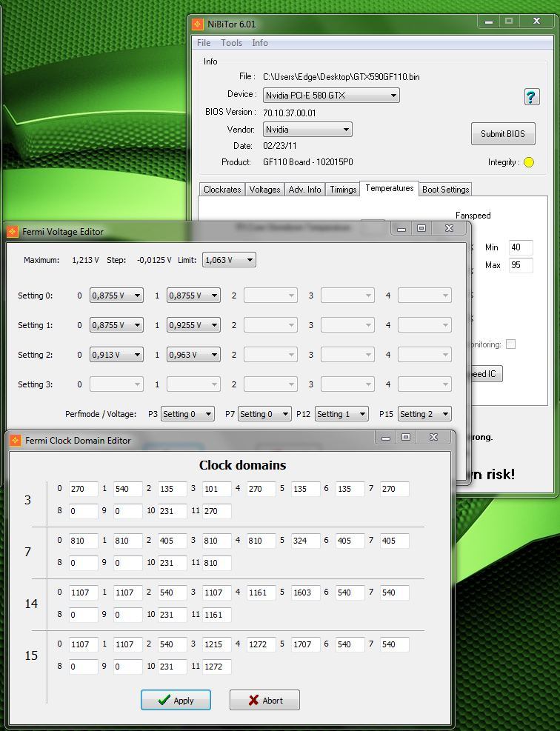560x731 pixels.
Task: Click perf level 15 domain 11 field (1272)
Action: tap(217, 667)
